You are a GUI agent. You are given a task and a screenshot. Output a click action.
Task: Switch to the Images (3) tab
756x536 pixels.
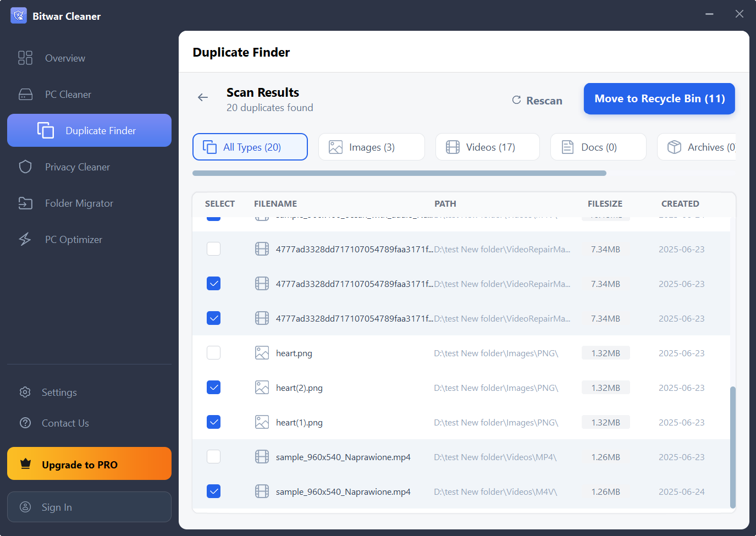(x=372, y=147)
